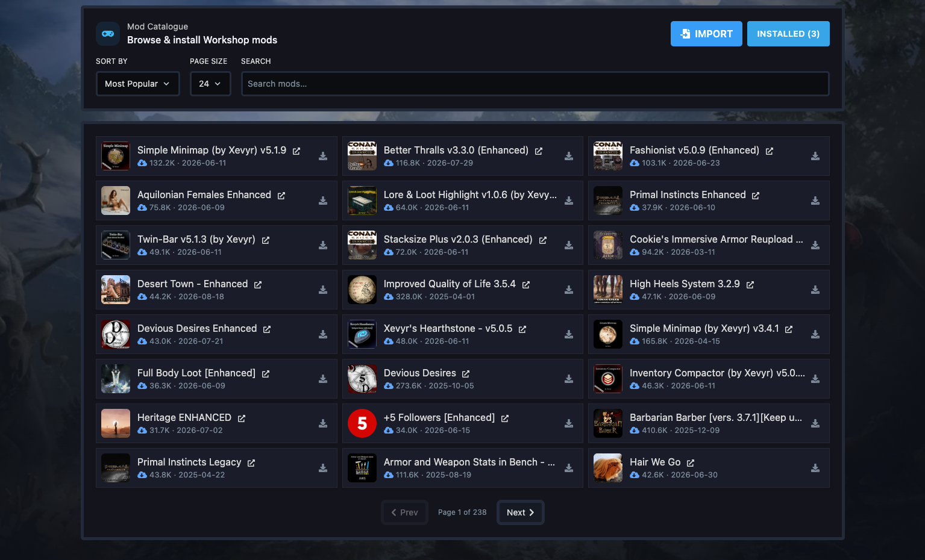The image size is (925, 560).
Task: Open Desert Town - Enhanced workshop link
Action: (258, 285)
